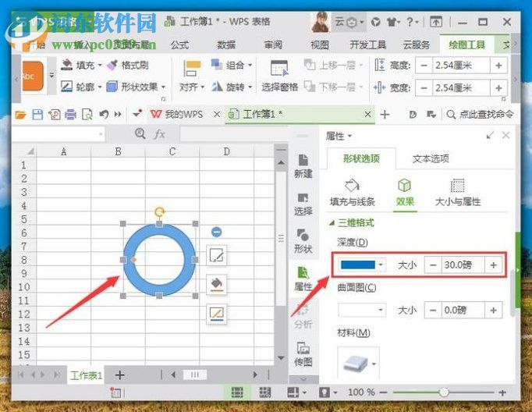This screenshot has height=412, width=532.
Task: Close the 属性 properties panel
Action: coord(506,136)
